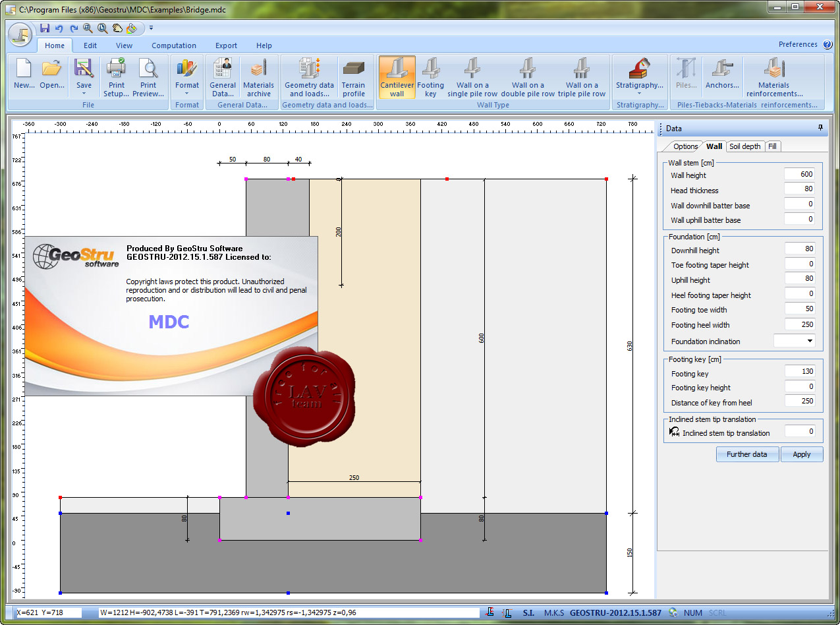Select the zoom all magnifier icon
The height and width of the screenshot is (625, 840).
[x=102, y=28]
